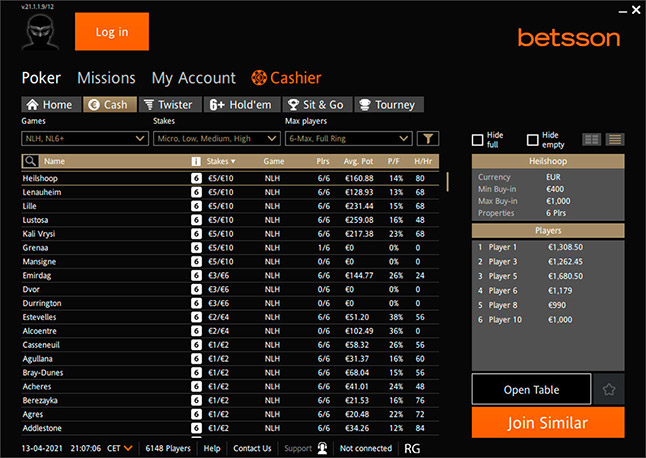Viewport: 646px width, 458px height.
Task: Click the 6-max icon on Heilshoop row
Action: click(197, 178)
